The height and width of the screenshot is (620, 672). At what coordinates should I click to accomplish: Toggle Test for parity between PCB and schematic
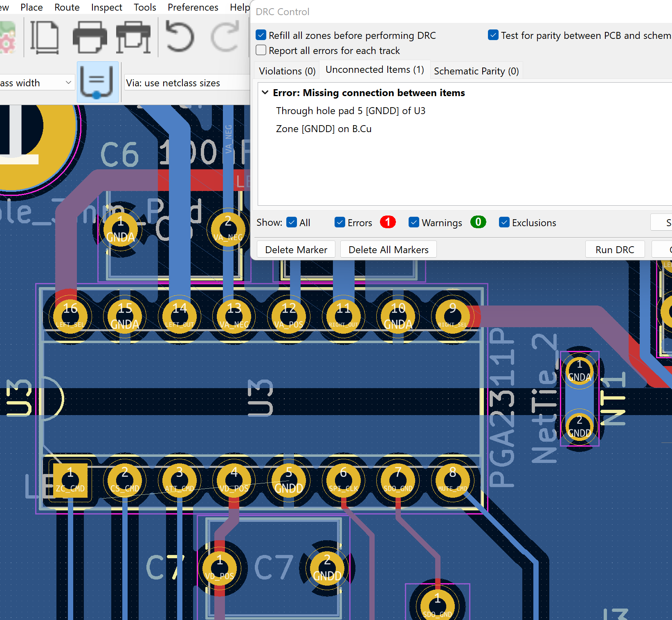[493, 35]
